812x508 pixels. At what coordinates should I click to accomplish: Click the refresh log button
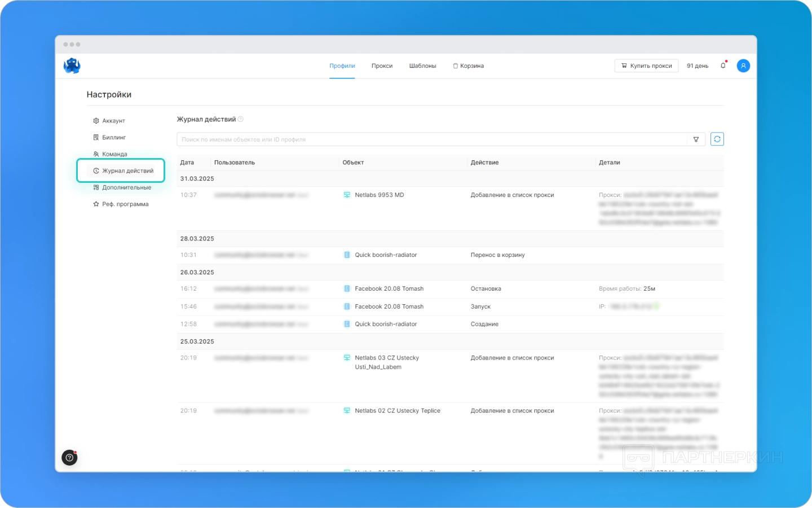[717, 139]
